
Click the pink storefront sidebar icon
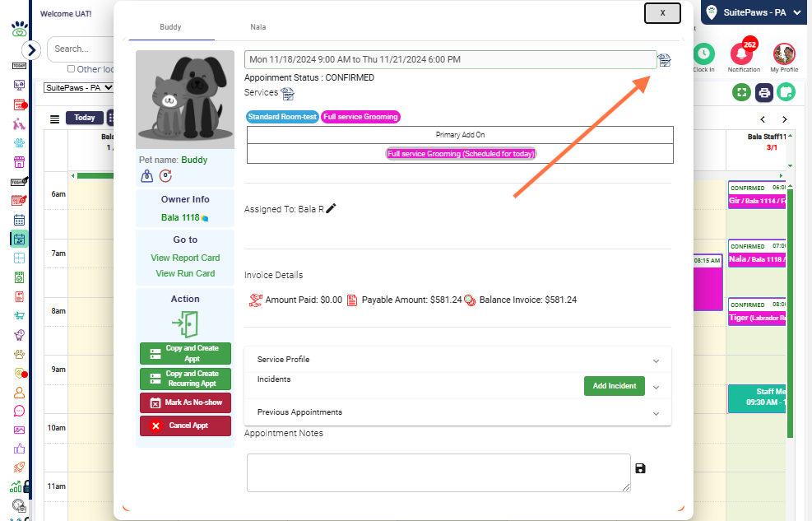[x=19, y=162]
